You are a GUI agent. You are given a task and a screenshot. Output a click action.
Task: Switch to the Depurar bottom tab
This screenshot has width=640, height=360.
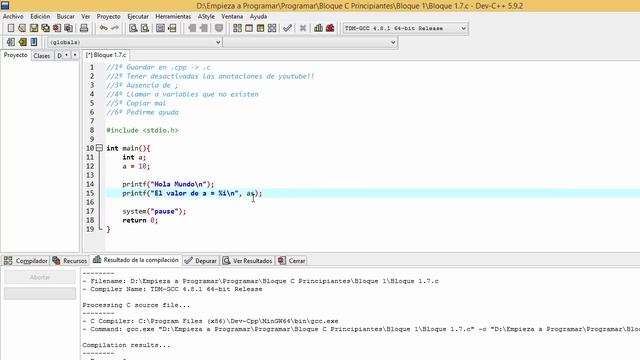coord(200,260)
